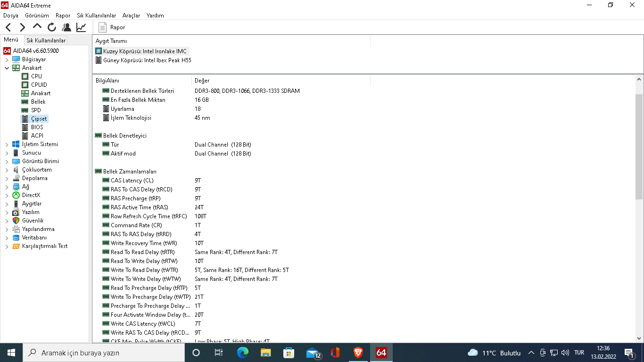Viewport: 644px width, 362px height.
Task: Switch to the Sık Kullanılanlar tab
Action: coord(46,41)
